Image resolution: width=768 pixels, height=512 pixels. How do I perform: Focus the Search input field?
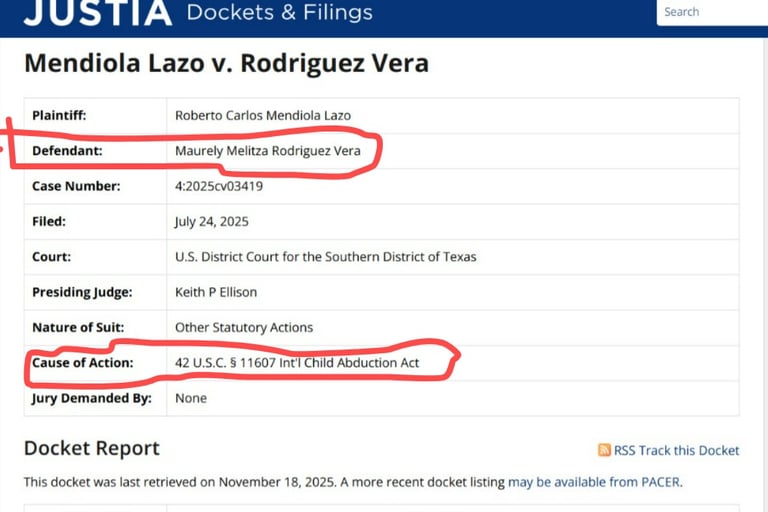coord(712,12)
